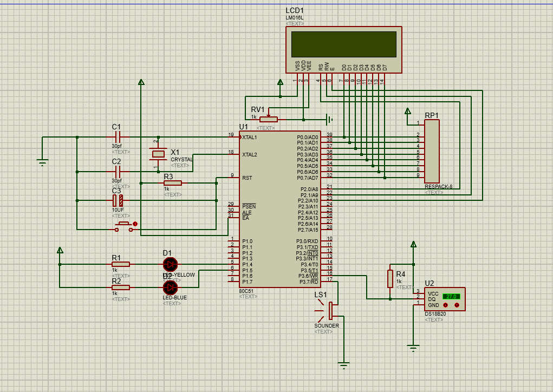Select power terminal above RV1 wiper
The image size is (553, 392).
(280, 82)
